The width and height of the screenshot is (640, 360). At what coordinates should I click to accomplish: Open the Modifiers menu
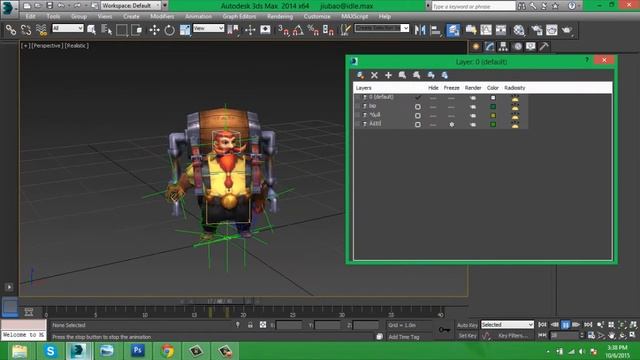point(162,16)
